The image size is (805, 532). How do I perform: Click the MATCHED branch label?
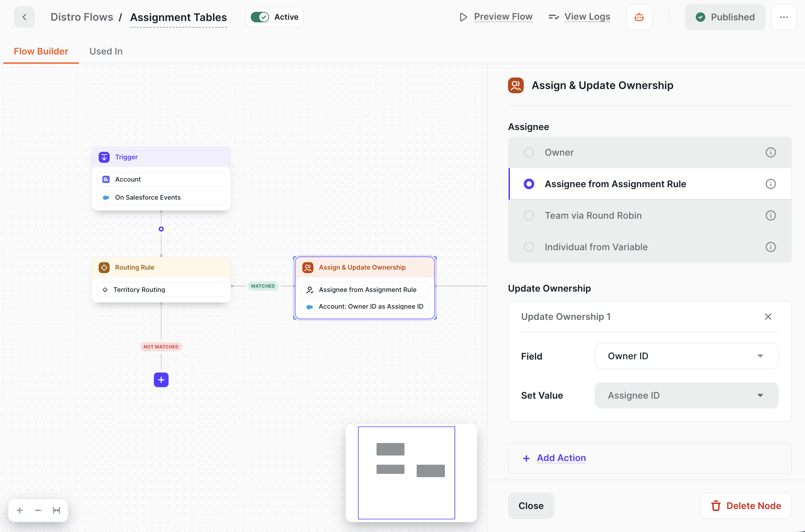point(263,286)
